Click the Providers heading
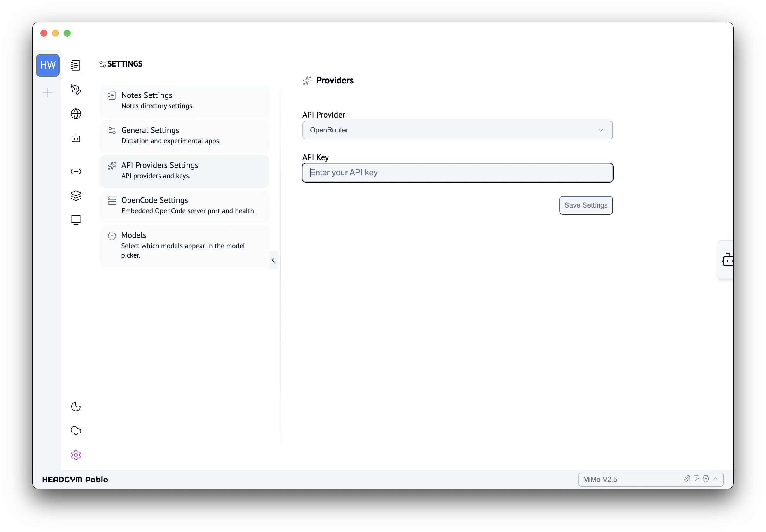 (335, 80)
